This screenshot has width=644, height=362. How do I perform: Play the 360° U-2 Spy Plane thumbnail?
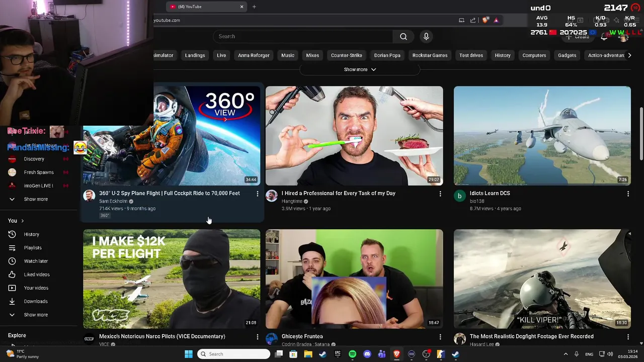point(172,136)
